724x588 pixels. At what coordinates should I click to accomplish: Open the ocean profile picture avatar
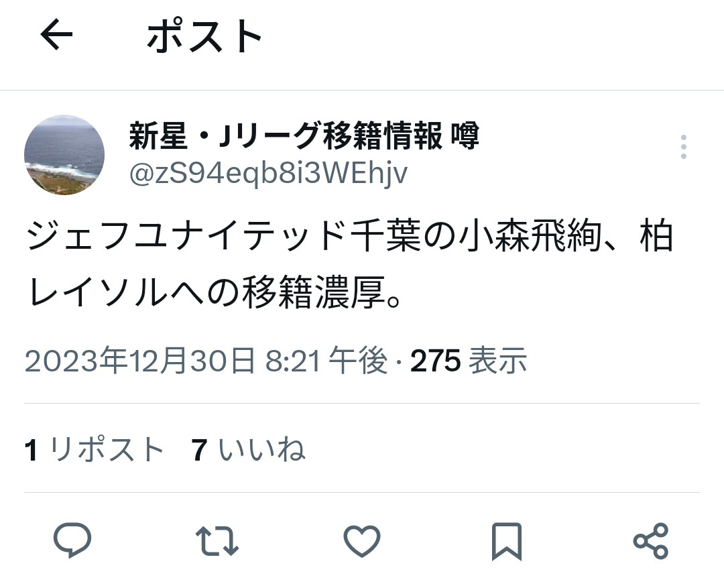(x=64, y=155)
